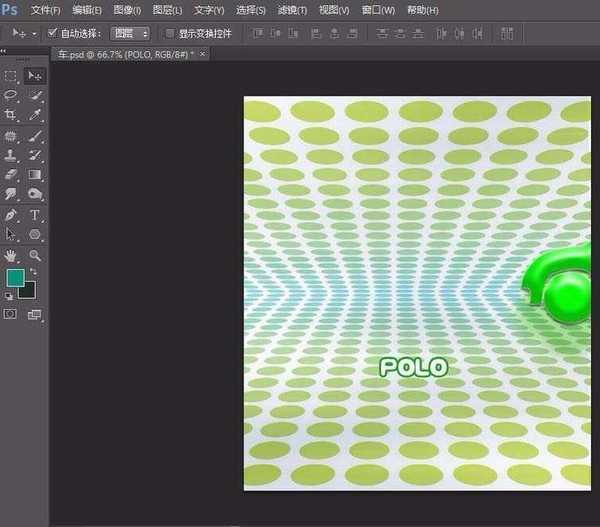Select the Crop tool
Image resolution: width=600 pixels, height=527 pixels.
tap(11, 116)
